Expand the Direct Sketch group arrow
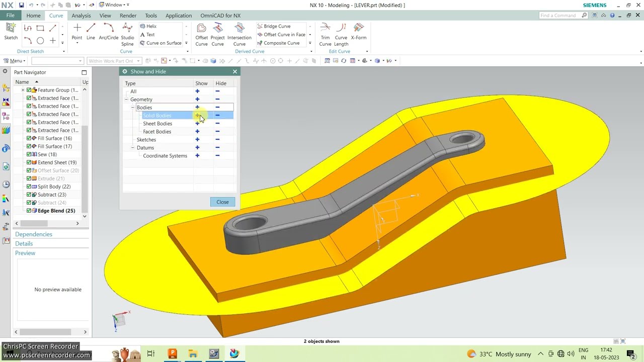Viewport: 644px width, 362px height. coord(63,51)
